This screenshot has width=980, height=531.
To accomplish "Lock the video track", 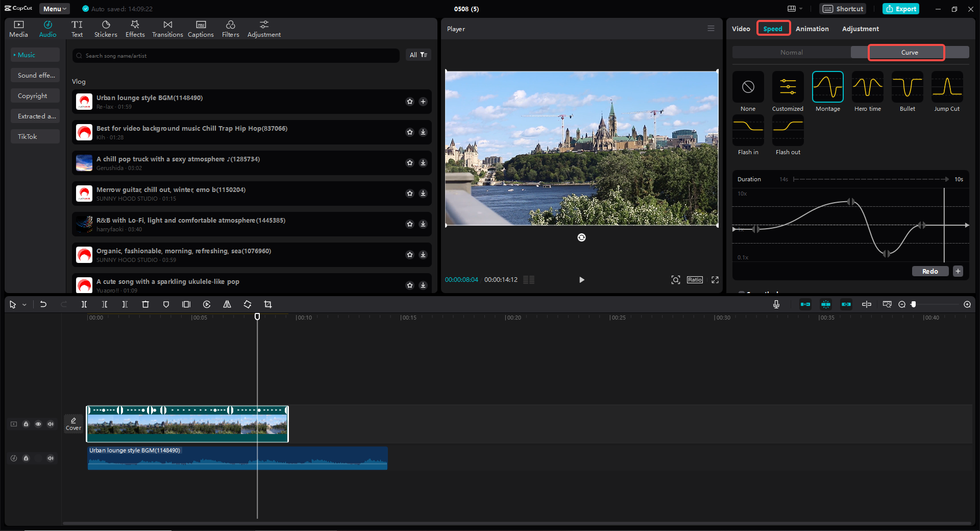I will point(26,424).
